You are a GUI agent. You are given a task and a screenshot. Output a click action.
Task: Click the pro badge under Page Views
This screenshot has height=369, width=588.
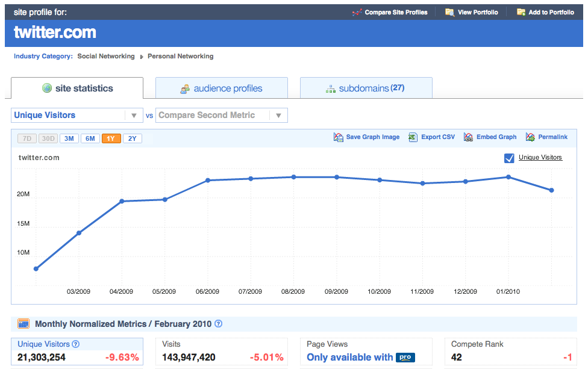[x=405, y=358]
